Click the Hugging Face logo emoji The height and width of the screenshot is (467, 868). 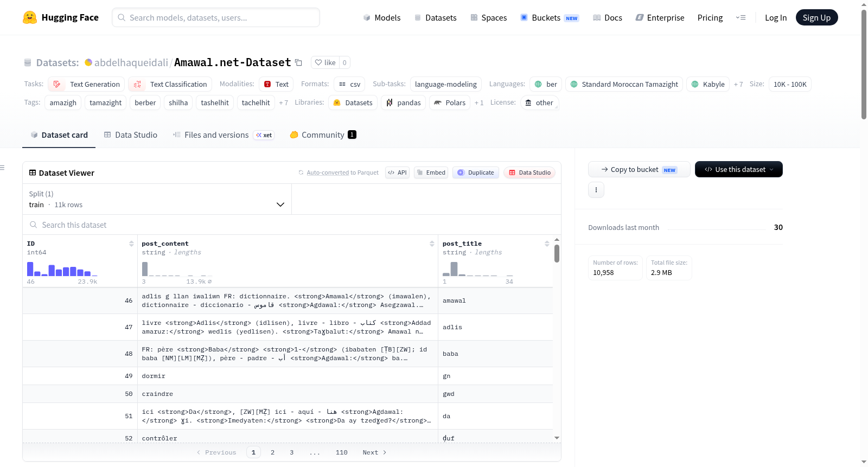tap(30, 17)
